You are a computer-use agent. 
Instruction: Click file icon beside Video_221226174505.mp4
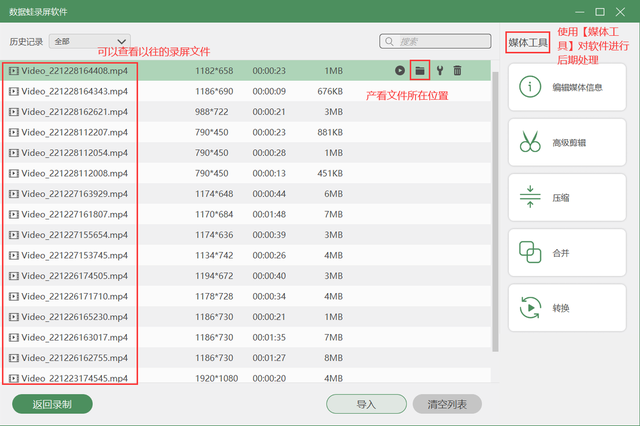(x=14, y=276)
